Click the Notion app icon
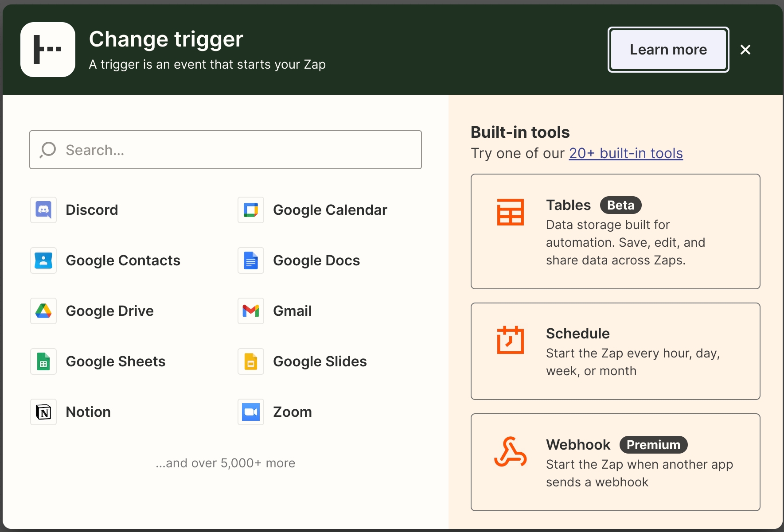This screenshot has width=784, height=532. tap(43, 412)
